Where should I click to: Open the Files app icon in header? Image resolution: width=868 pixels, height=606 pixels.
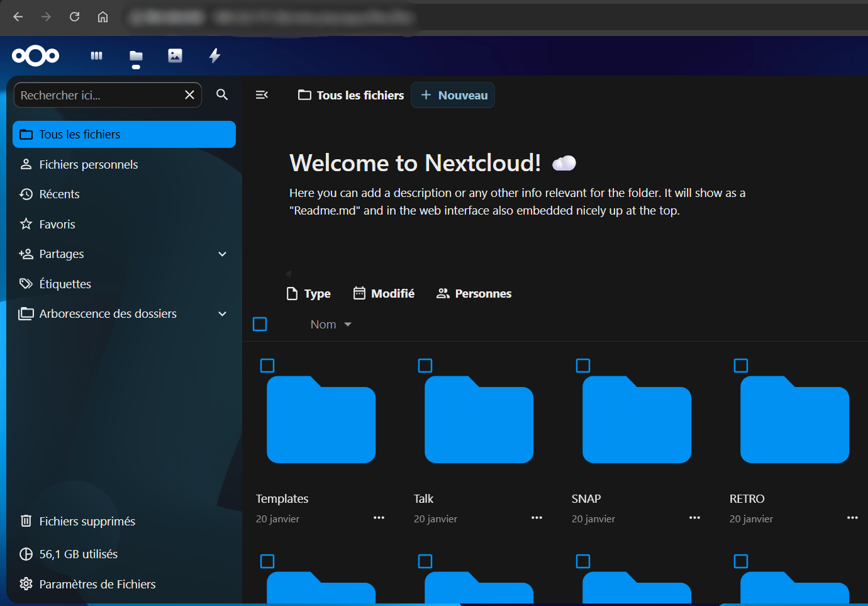[x=136, y=57]
